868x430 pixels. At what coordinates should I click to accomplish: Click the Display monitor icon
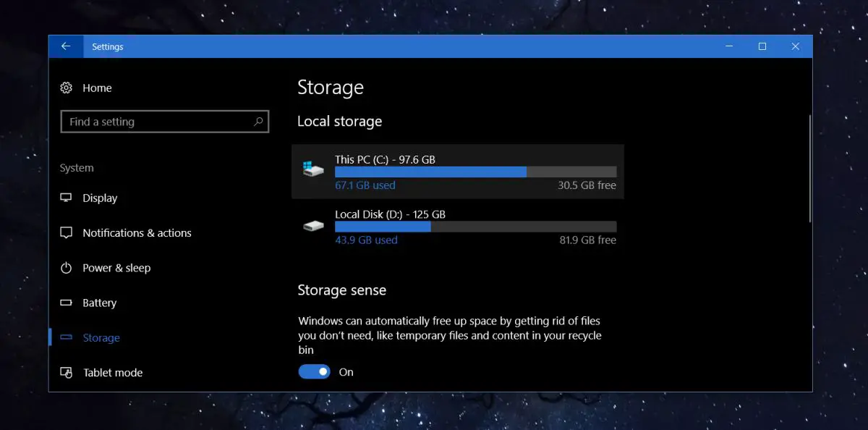[x=67, y=198]
